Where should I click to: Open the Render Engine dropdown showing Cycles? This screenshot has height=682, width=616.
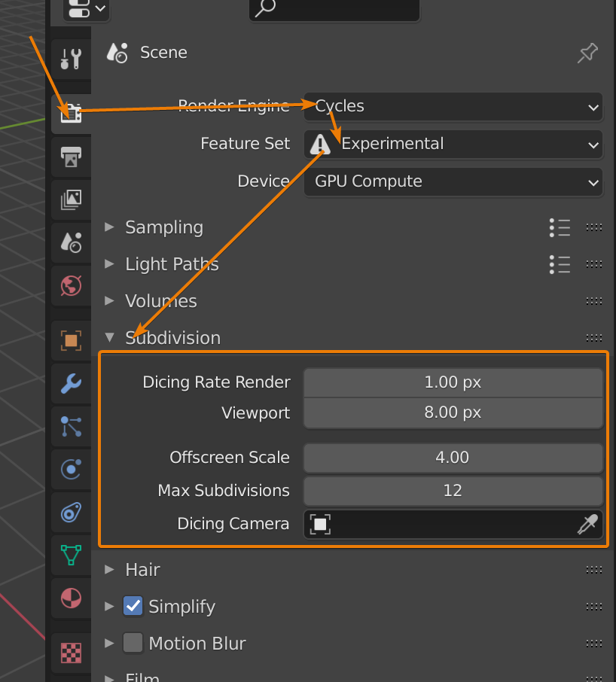453,107
